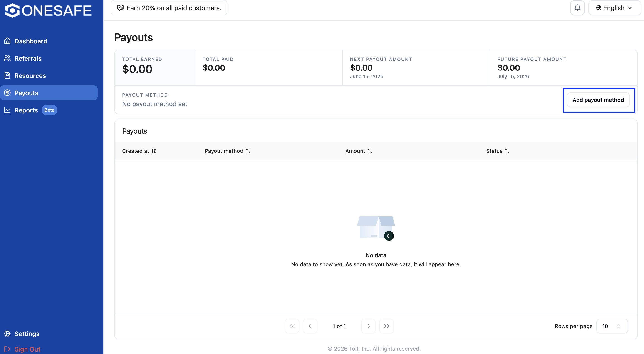Image resolution: width=644 pixels, height=354 pixels.
Task: Sort by the Status column header
Action: [498, 151]
